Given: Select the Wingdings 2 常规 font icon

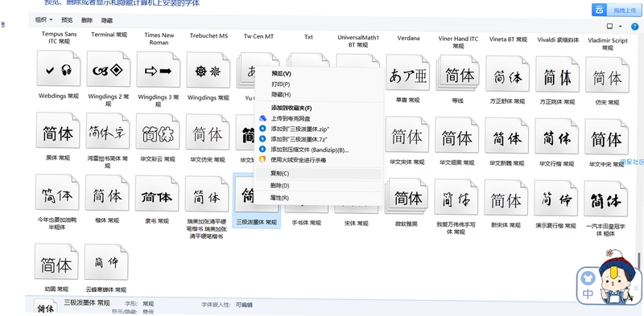Looking at the screenshot, I should pyautogui.click(x=109, y=69).
